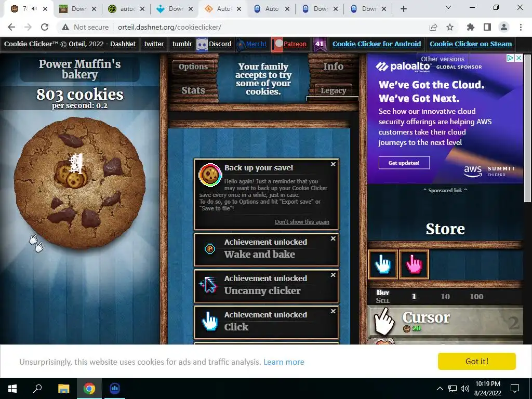Image resolution: width=532 pixels, height=399 pixels.
Task: Reload the Cookie Clicker page
Action: coord(45,27)
